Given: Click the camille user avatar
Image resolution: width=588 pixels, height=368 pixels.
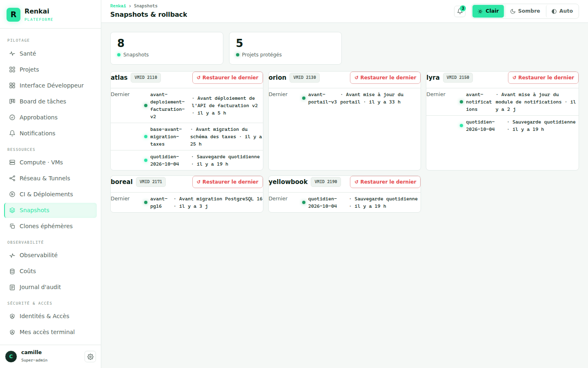Looking at the screenshot, I should click(x=11, y=357).
